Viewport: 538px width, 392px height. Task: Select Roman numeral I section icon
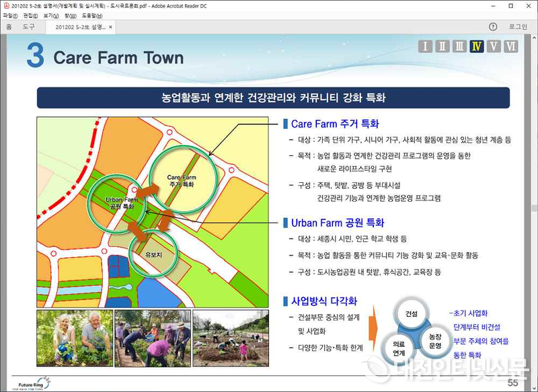[426, 46]
